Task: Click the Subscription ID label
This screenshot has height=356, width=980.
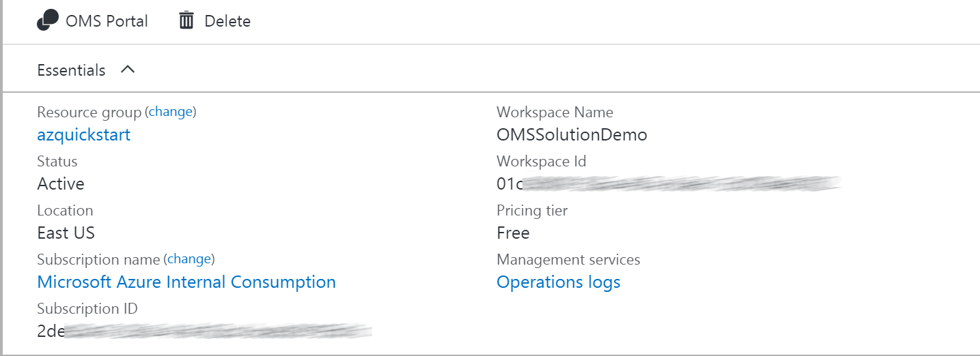Action: (87, 309)
